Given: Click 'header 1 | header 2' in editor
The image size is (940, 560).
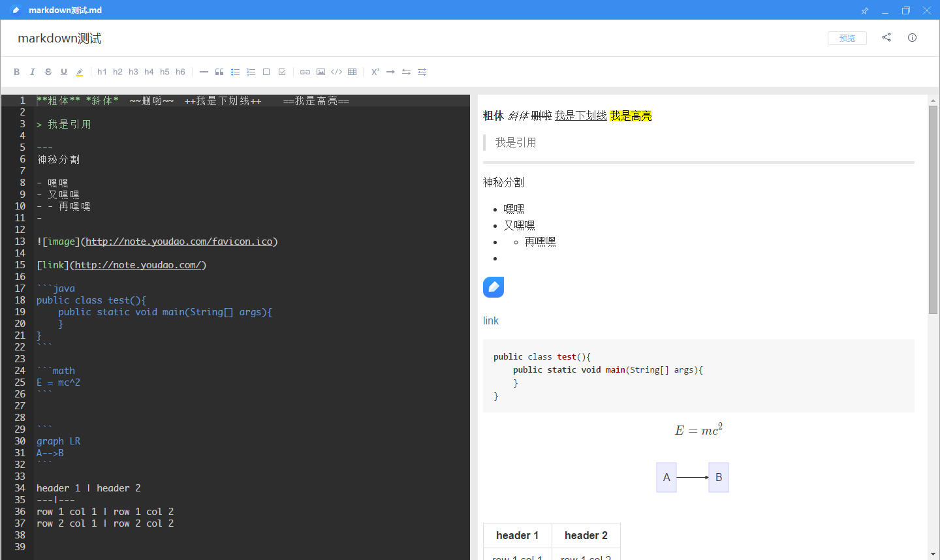Looking at the screenshot, I should click(x=89, y=488).
